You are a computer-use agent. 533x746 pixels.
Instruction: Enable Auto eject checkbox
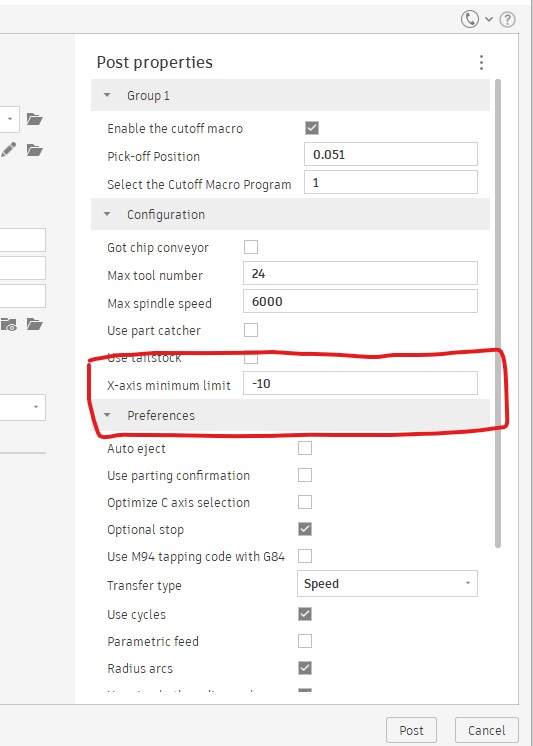(x=305, y=448)
